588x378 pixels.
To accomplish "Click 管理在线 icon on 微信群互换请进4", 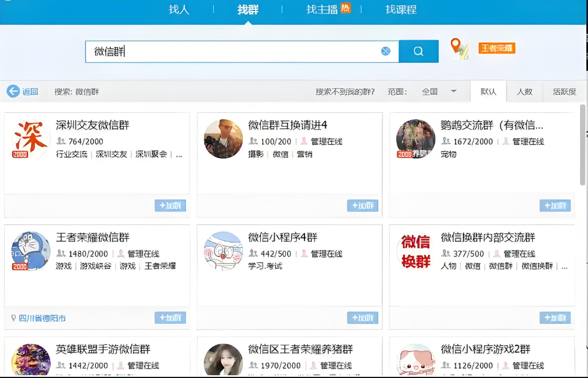I will pos(304,141).
